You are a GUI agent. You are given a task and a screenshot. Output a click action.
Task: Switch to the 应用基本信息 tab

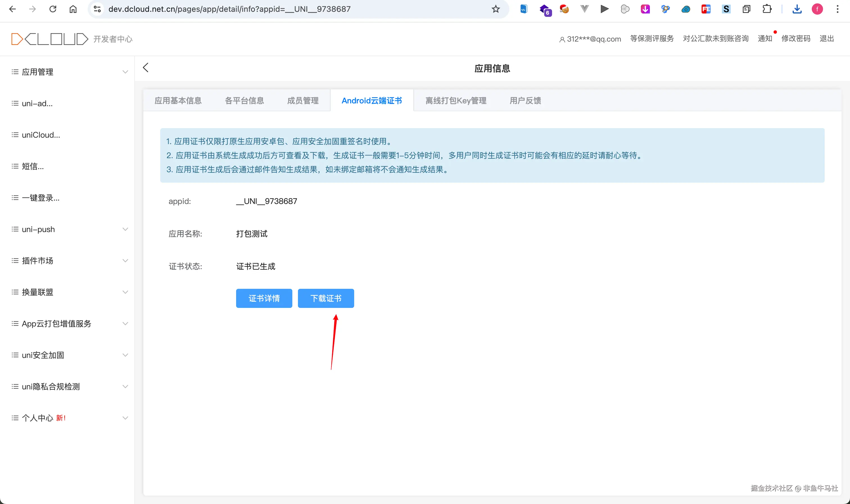(x=178, y=101)
